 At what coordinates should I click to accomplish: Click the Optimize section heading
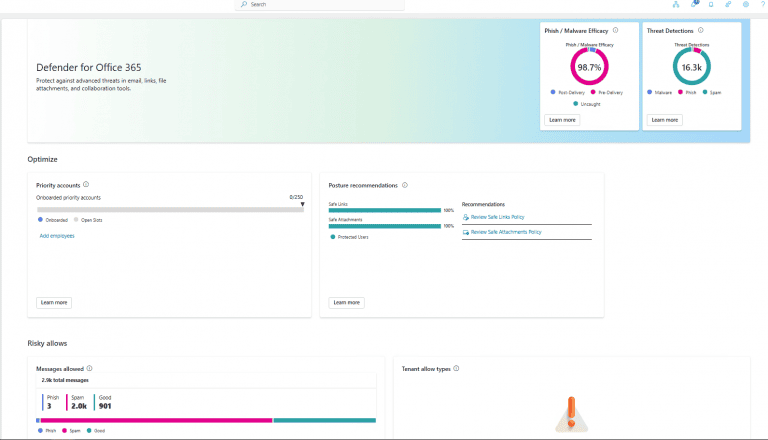click(x=43, y=159)
